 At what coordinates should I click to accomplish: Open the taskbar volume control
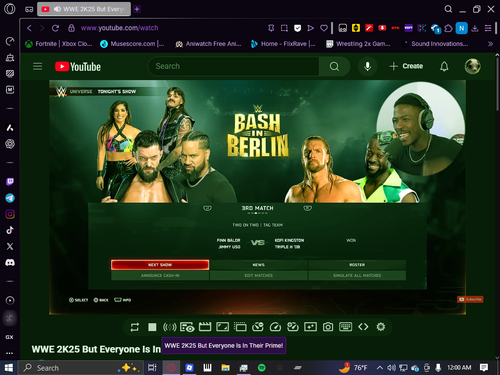(391, 368)
